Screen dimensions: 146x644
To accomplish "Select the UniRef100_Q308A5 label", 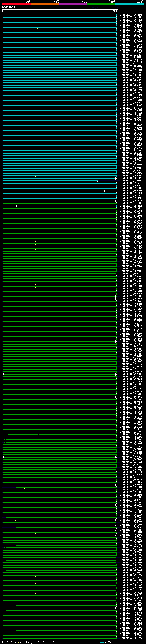I will 131,72.
